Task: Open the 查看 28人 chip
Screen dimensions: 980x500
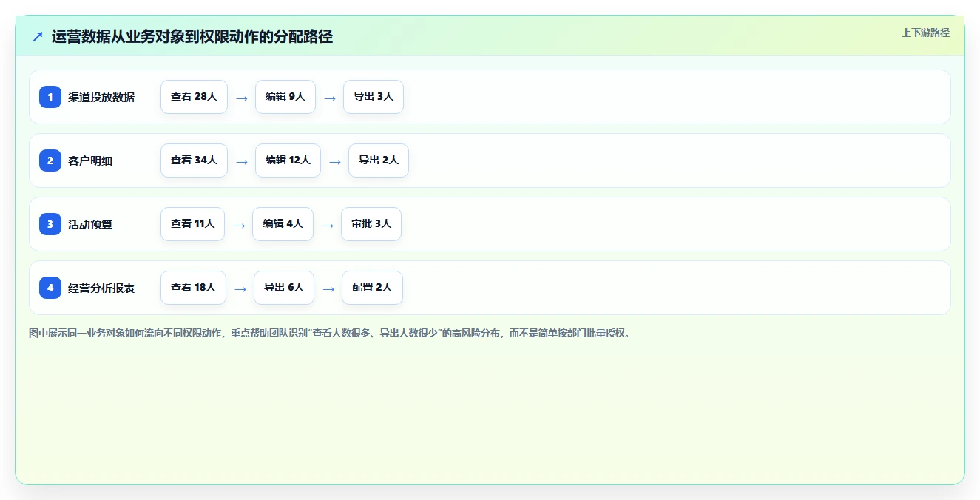Action: click(x=194, y=97)
